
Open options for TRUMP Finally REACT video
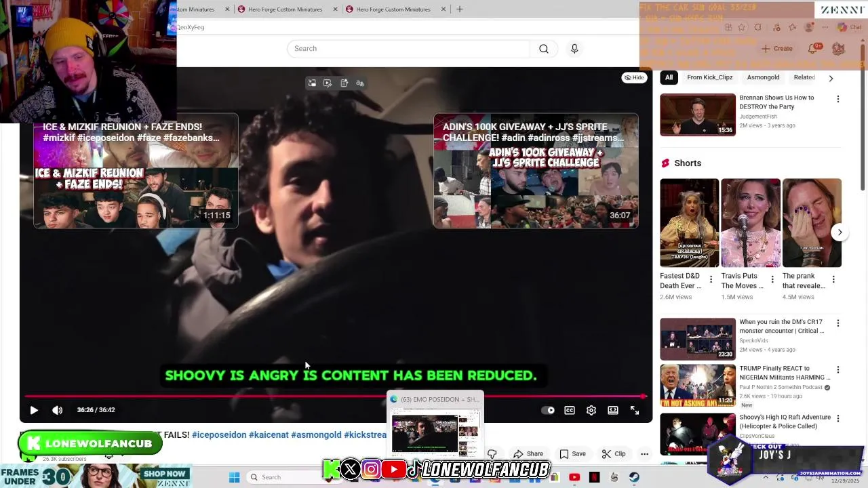click(x=838, y=370)
